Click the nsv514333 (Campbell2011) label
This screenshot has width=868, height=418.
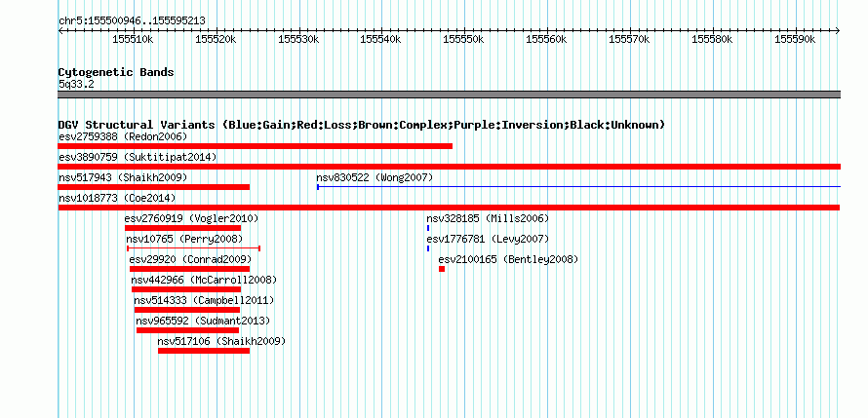pyautogui.click(x=204, y=300)
